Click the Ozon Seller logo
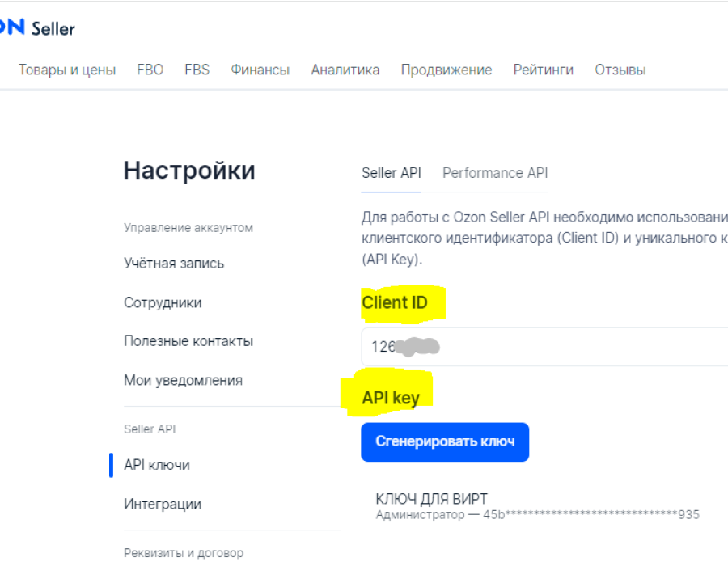 pyautogui.click(x=37, y=27)
